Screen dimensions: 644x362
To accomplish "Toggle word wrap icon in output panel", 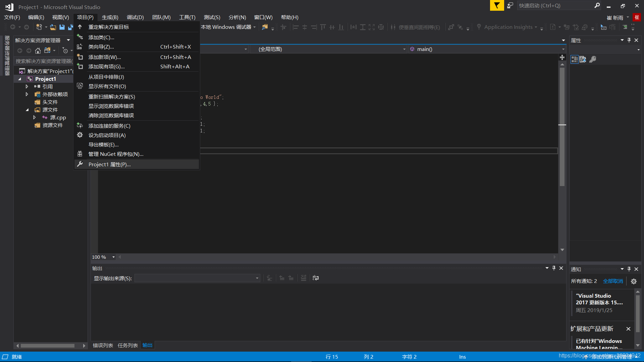I will click(x=316, y=278).
